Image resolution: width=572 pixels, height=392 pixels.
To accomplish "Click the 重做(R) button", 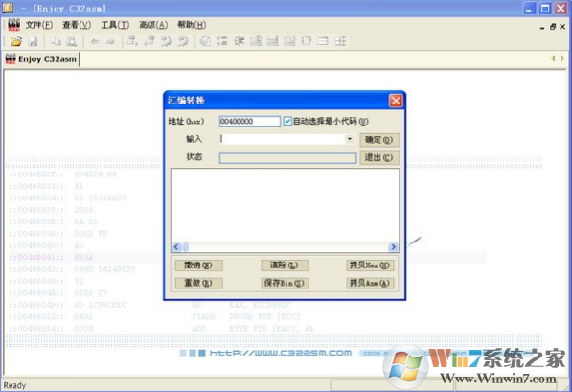I will [x=198, y=283].
